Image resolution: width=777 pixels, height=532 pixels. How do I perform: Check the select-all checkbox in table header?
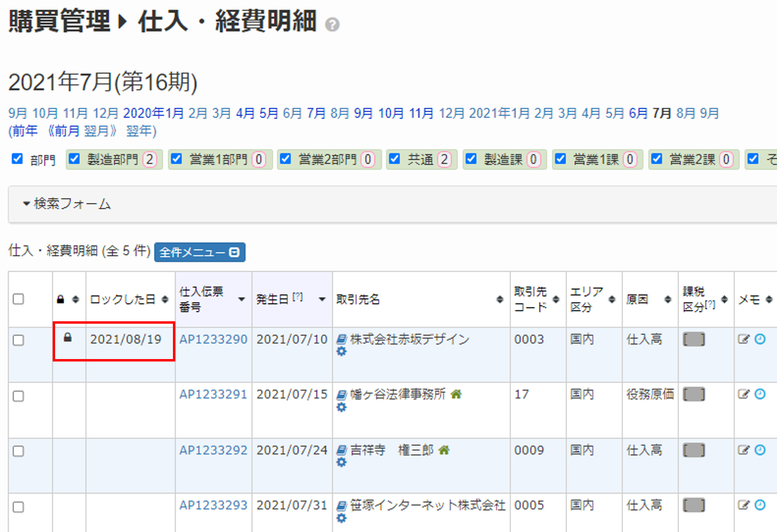tap(18, 299)
